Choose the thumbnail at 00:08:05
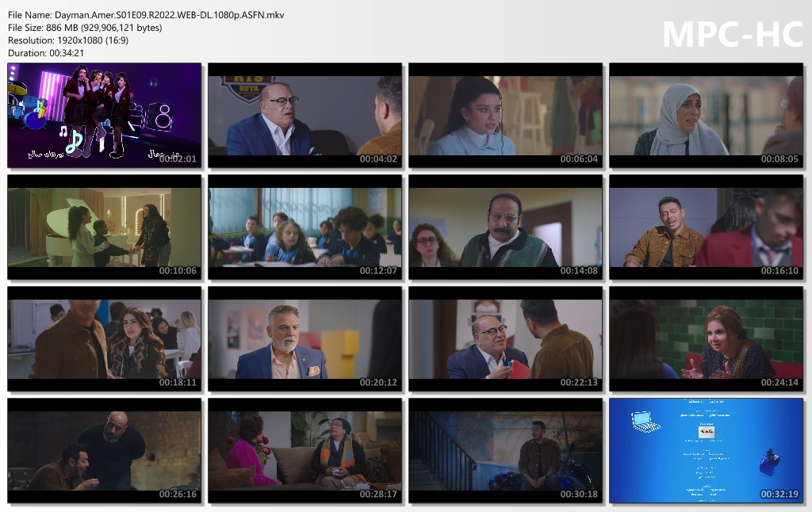Viewport: 812px width, 512px height. [707, 115]
